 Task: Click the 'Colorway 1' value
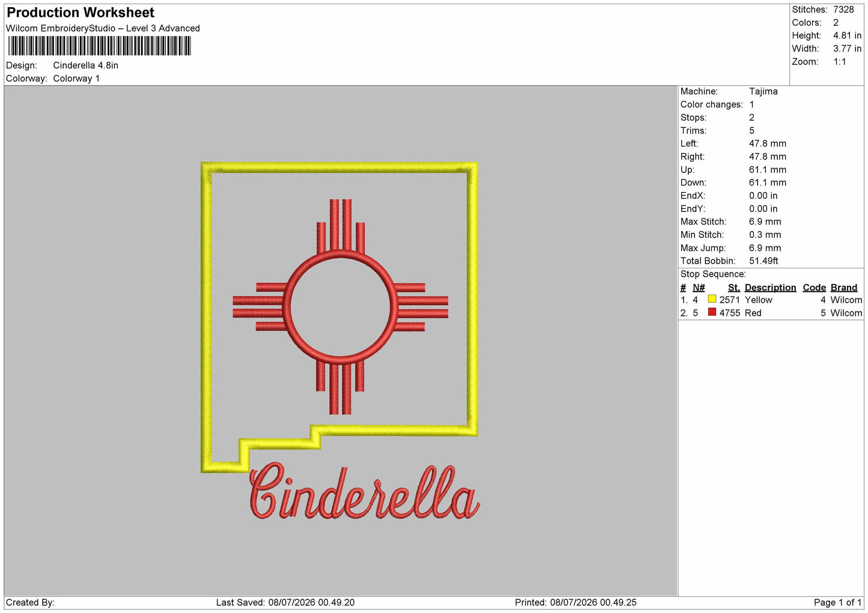click(x=76, y=79)
